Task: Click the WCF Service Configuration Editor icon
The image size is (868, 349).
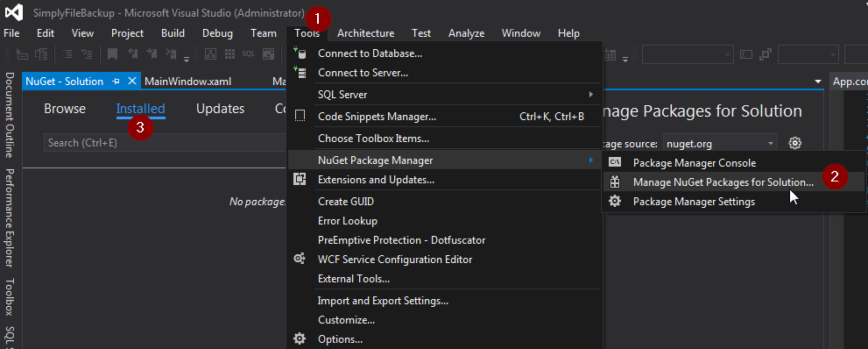Action: 300,259
